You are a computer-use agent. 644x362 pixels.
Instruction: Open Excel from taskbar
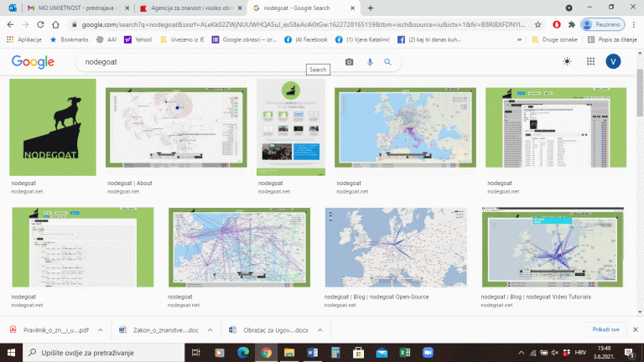point(405,353)
